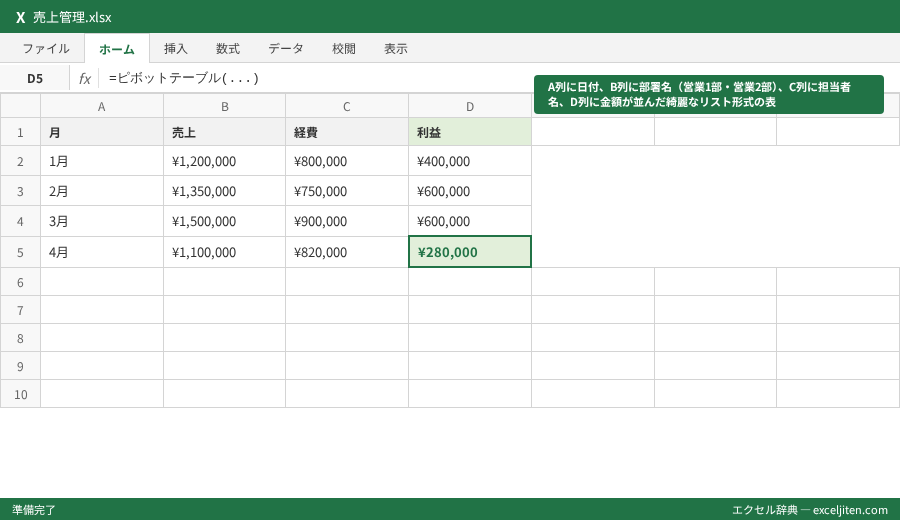Click the 売上管理.xlsx file title
The image size is (900, 520).
coord(72,17)
